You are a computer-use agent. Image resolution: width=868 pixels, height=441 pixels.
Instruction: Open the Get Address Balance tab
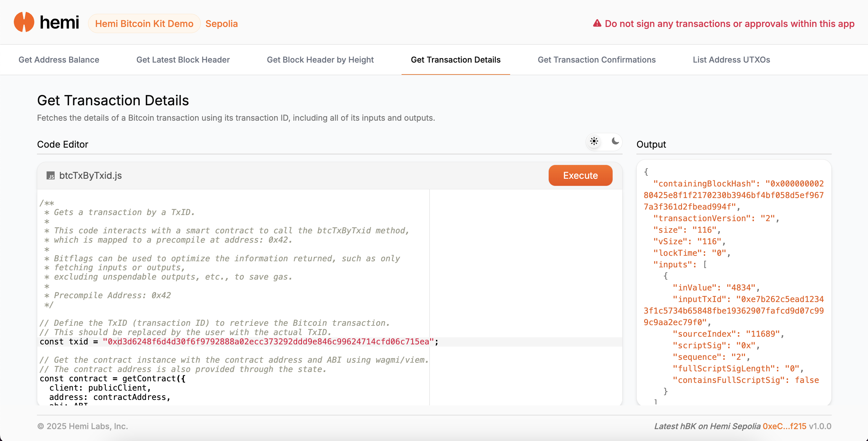point(59,60)
